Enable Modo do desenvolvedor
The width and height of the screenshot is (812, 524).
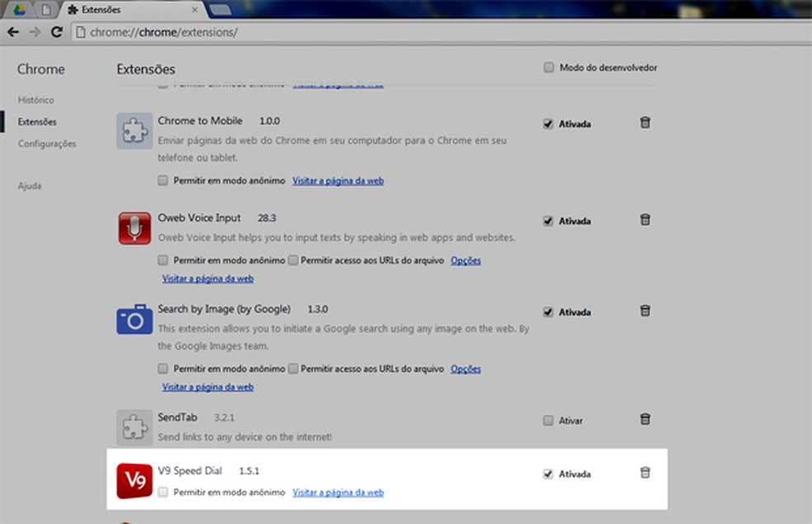click(x=549, y=67)
